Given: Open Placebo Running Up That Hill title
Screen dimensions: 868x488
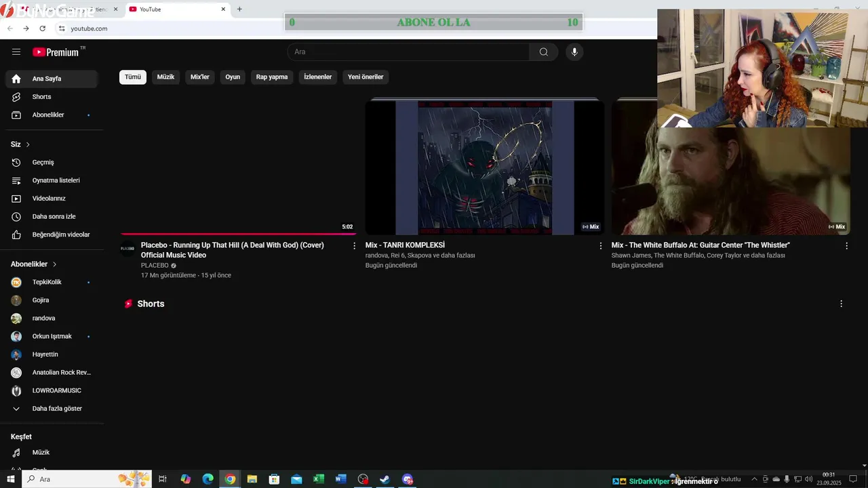Looking at the screenshot, I should (x=233, y=250).
